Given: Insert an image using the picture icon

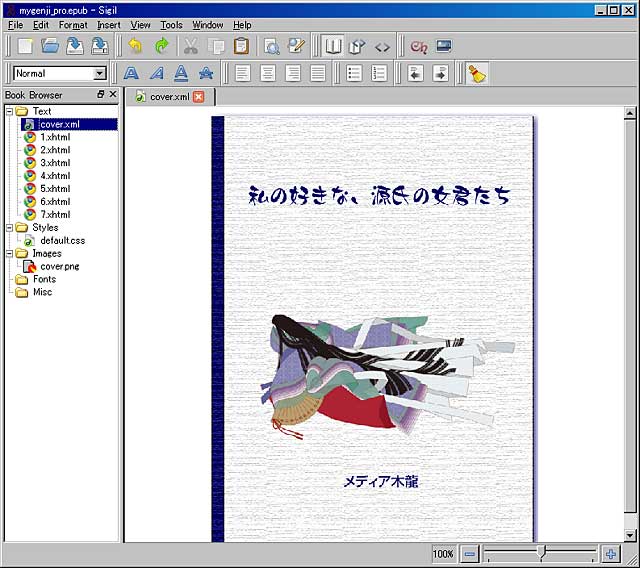Looking at the screenshot, I should click(x=444, y=46).
